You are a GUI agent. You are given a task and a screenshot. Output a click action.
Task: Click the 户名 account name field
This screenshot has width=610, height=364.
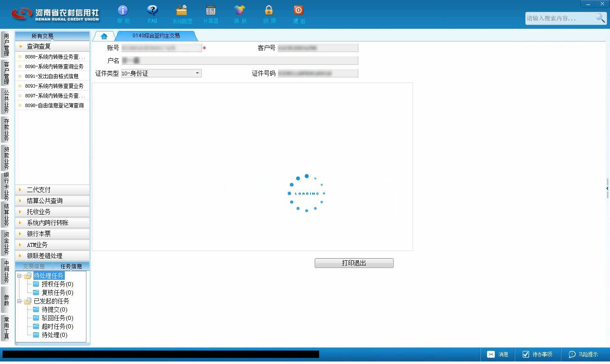coord(239,61)
